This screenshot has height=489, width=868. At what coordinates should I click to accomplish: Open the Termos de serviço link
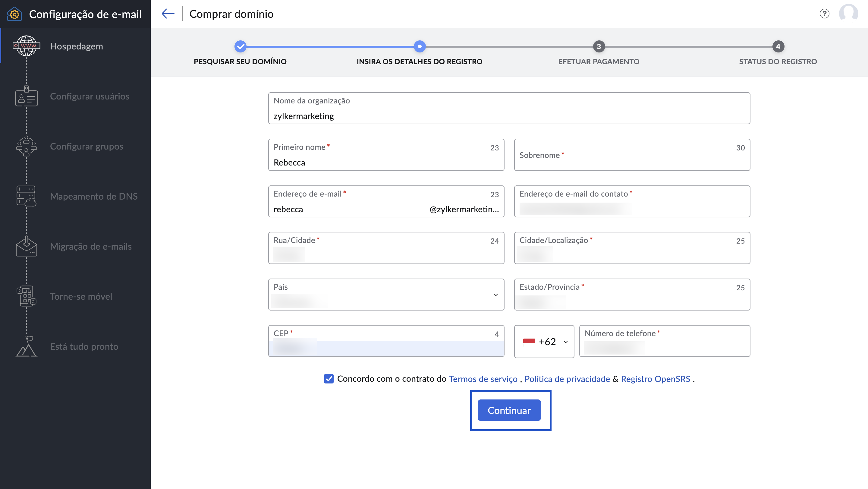point(483,379)
